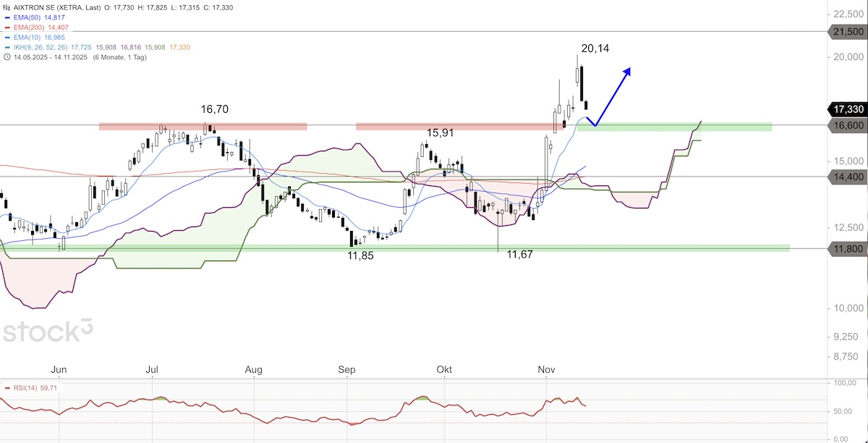
Task: Click the light blue EMA(10) legend marker
Action: pyautogui.click(x=7, y=37)
